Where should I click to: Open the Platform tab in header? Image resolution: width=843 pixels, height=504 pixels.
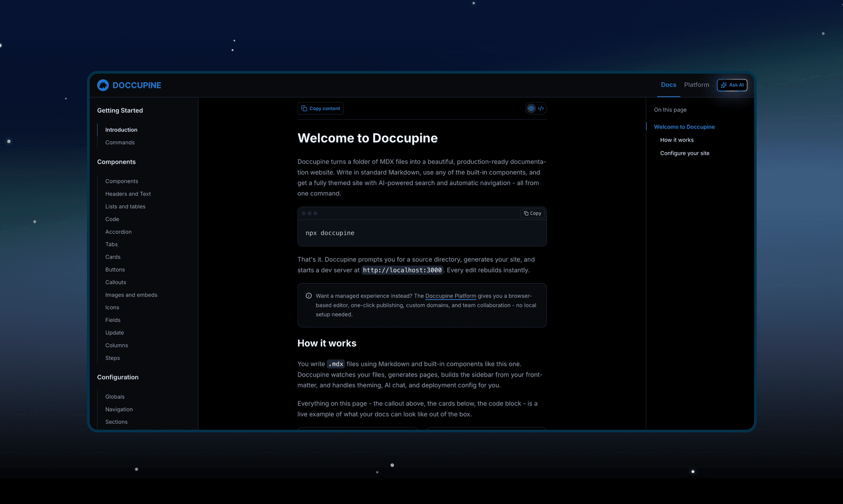(x=696, y=85)
